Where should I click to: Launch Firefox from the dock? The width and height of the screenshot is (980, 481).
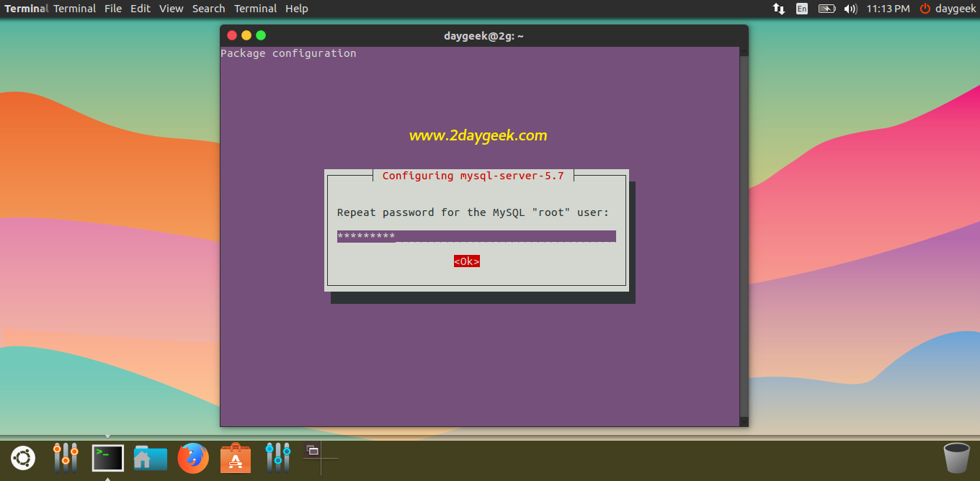193,458
